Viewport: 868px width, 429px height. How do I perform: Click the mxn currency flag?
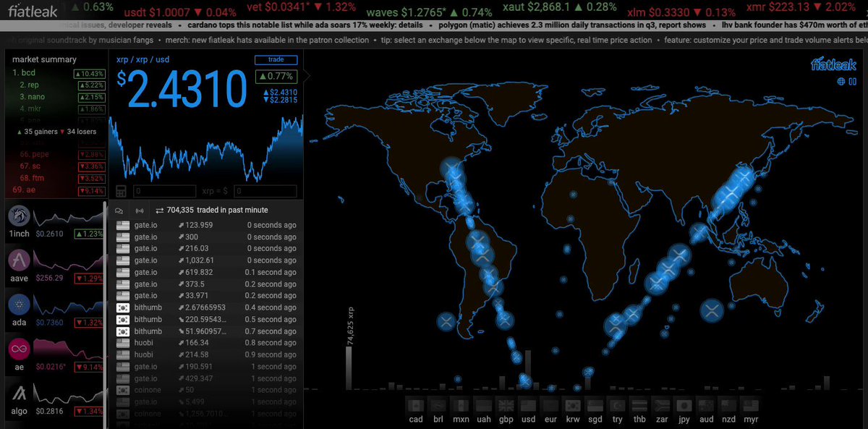click(x=460, y=404)
